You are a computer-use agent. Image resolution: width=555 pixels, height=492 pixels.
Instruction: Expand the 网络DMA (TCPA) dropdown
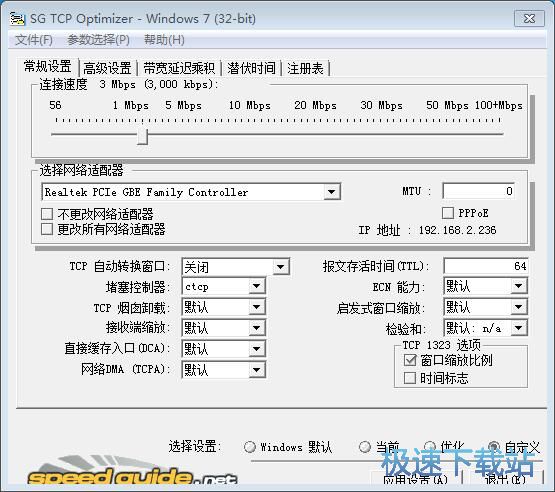[257, 370]
